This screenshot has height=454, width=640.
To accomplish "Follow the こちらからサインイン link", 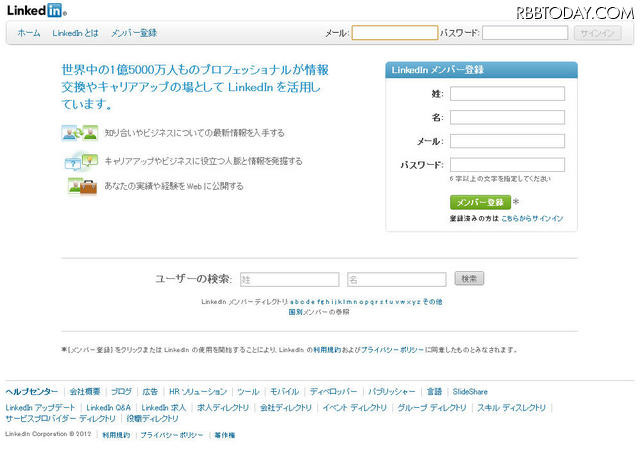I will [532, 218].
